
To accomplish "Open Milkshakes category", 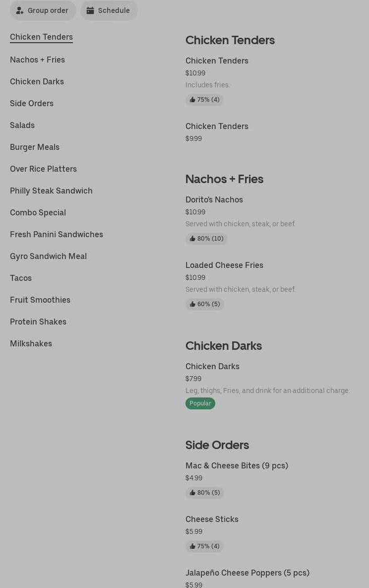I will 31,343.
